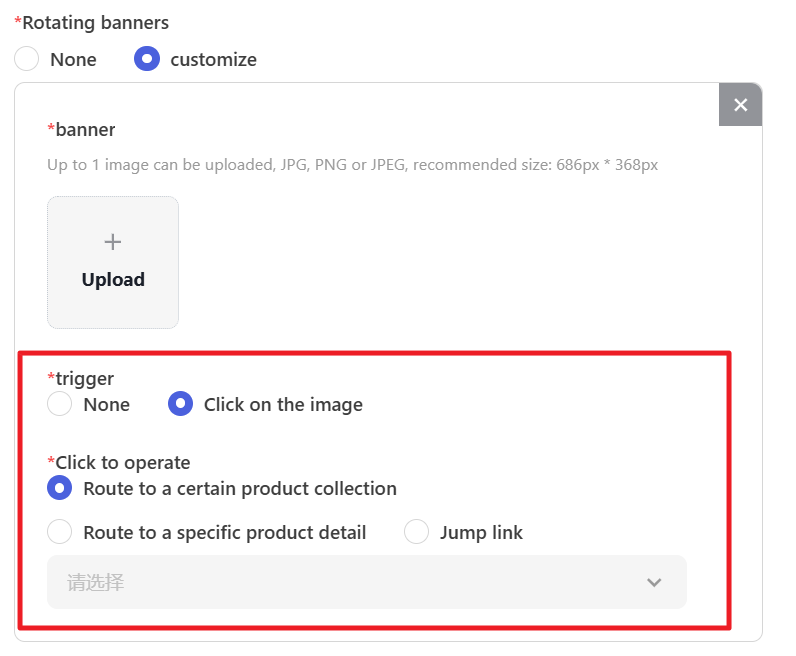This screenshot has width=796, height=656.
Task: Select the Jump link radio circle
Action: [416, 532]
